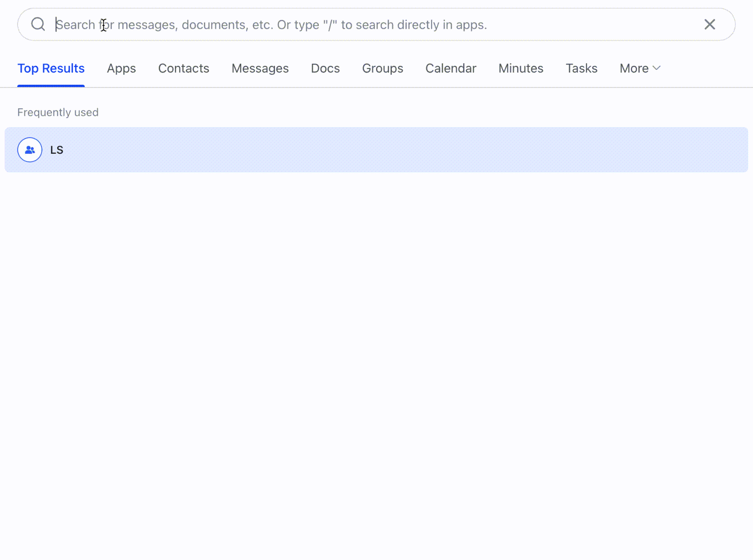This screenshot has width=753, height=560.
Task: Switch to the Minutes tab
Action: point(520,68)
